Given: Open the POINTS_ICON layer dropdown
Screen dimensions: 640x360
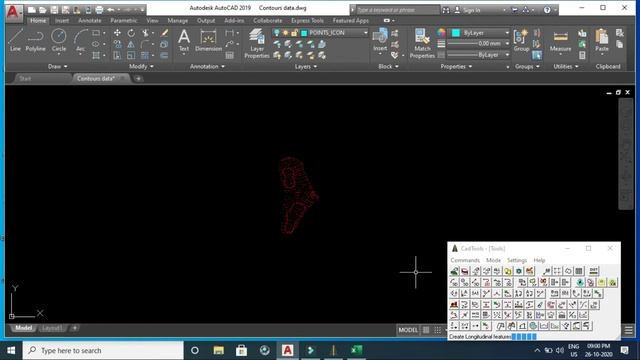Looking at the screenshot, I should coord(365,33).
